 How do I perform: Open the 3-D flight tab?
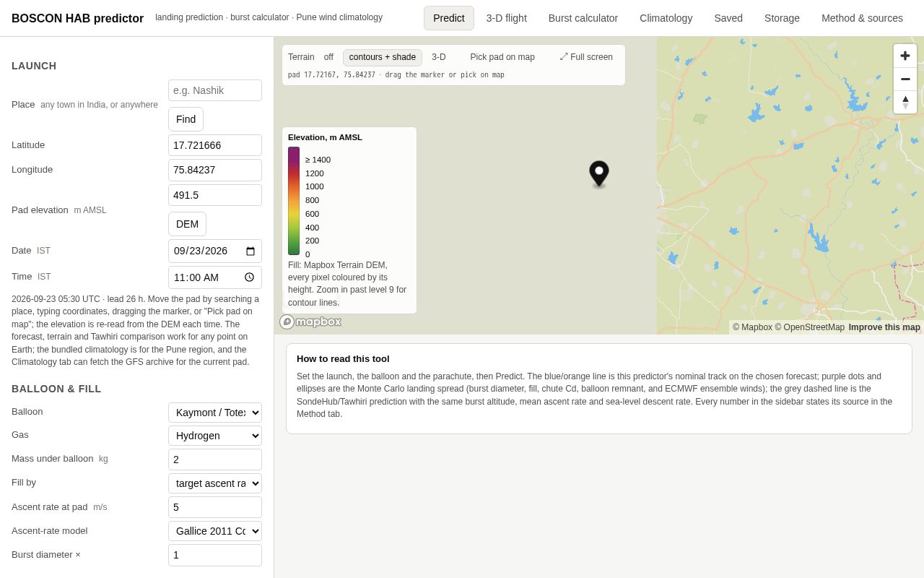click(x=507, y=18)
